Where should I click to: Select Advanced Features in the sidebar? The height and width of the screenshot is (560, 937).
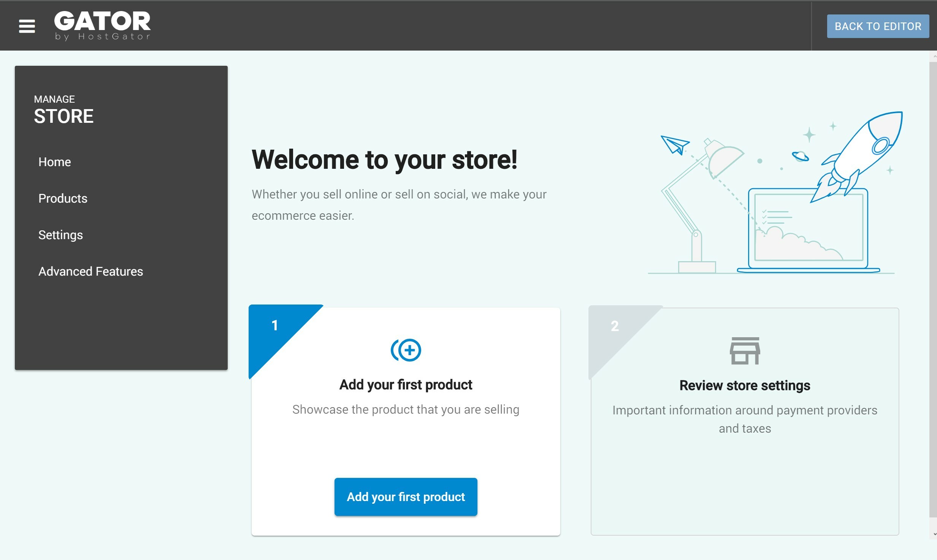tap(90, 271)
